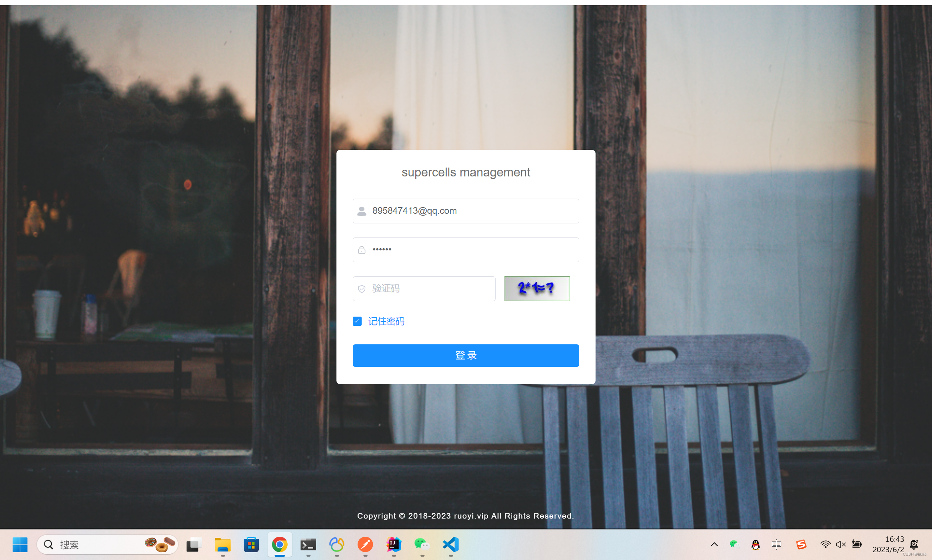Open IntelliJ IDEA from the taskbar
The width and height of the screenshot is (932, 560).
(393, 544)
